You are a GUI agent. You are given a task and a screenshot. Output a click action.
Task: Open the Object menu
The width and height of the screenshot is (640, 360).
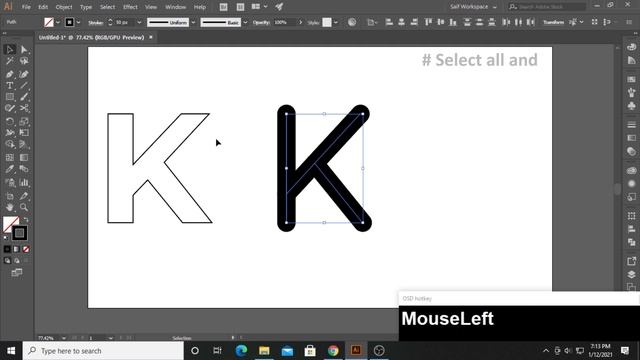click(x=64, y=7)
